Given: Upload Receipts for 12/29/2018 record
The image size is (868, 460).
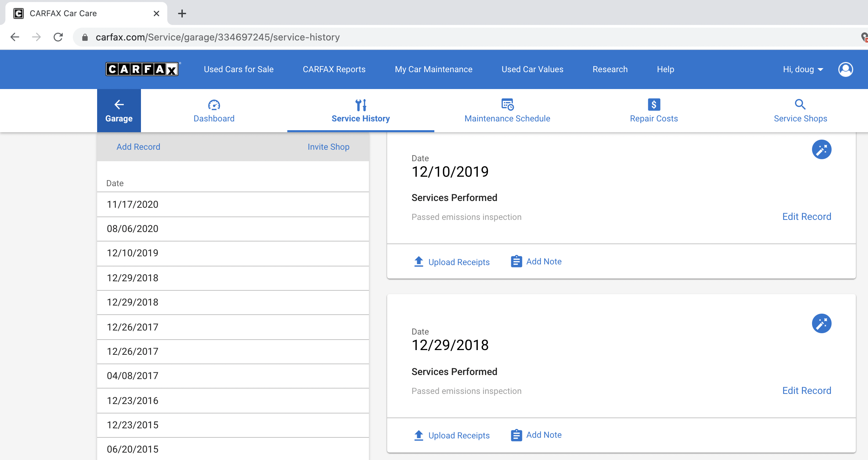Looking at the screenshot, I should (459, 435).
